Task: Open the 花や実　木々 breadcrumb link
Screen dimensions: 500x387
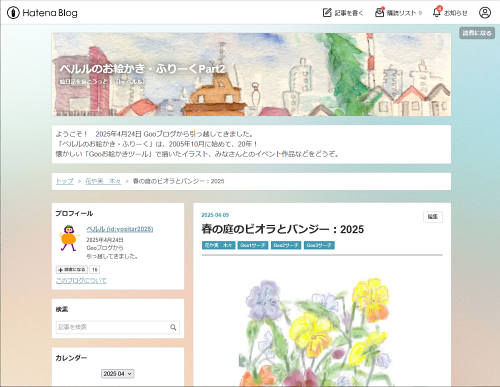Action: click(x=103, y=181)
